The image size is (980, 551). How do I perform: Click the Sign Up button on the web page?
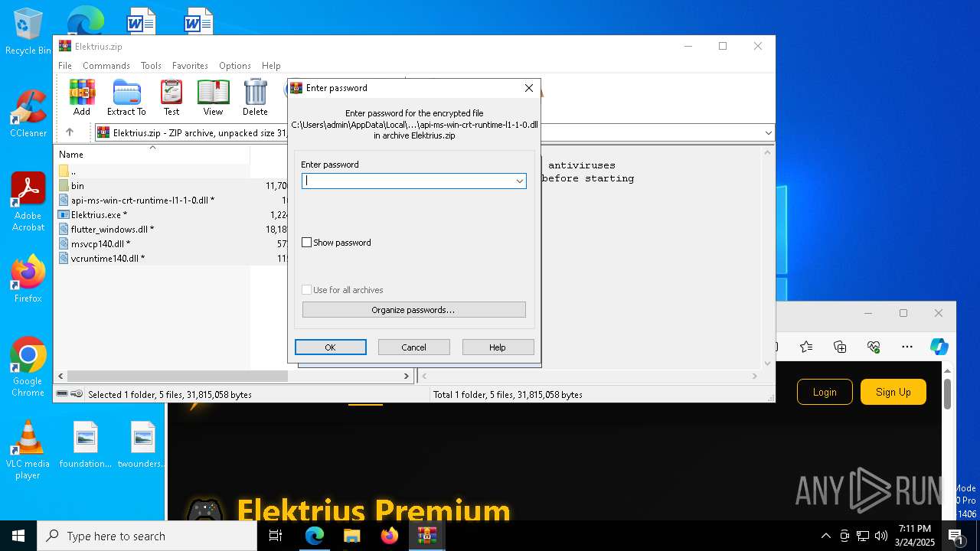tap(893, 392)
